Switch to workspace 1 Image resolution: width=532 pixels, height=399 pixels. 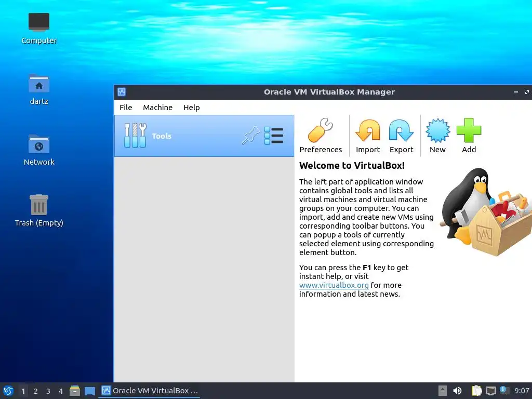(23, 391)
